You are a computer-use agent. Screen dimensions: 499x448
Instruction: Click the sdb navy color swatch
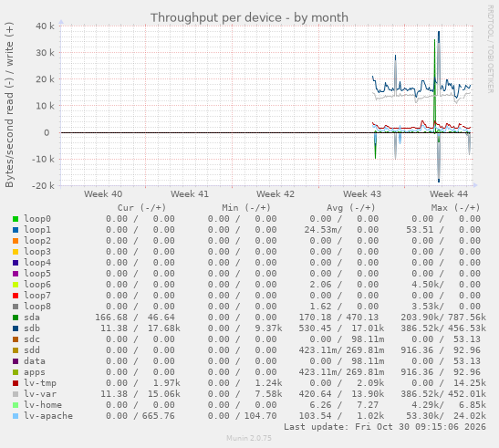point(16,328)
